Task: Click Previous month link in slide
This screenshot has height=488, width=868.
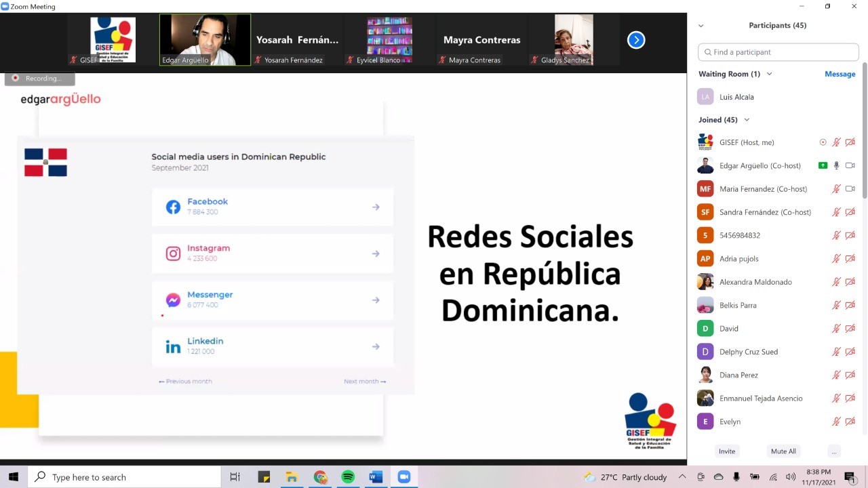Action: click(185, 382)
